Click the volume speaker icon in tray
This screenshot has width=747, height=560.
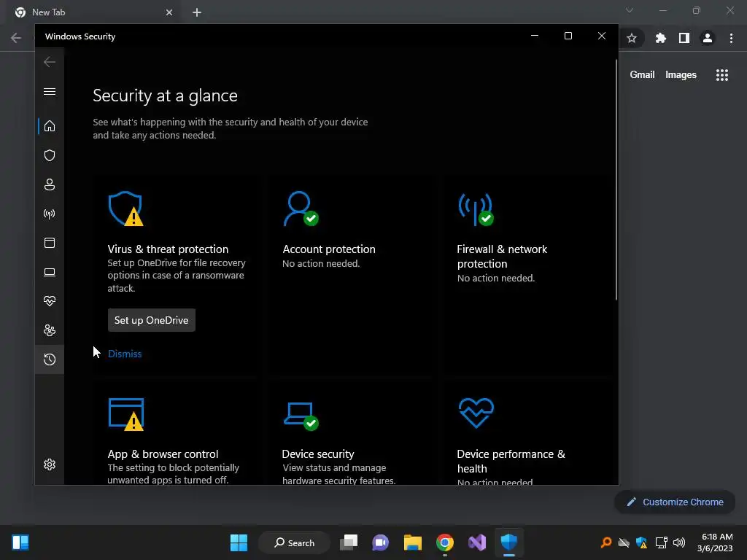click(679, 542)
